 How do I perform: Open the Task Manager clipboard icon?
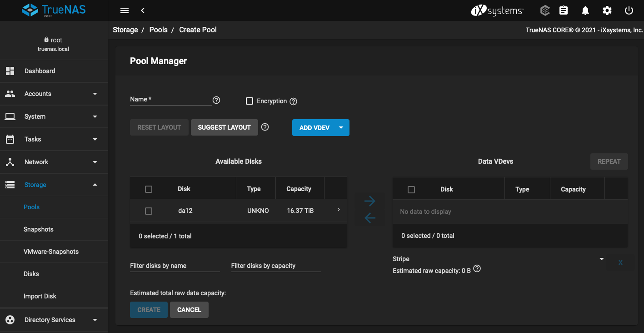click(x=564, y=10)
